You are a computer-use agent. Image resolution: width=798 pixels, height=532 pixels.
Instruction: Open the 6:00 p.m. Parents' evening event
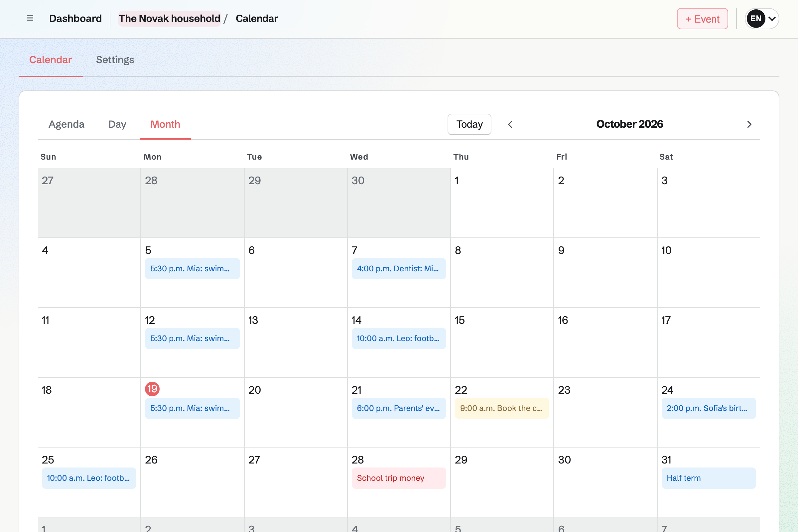[x=399, y=408]
